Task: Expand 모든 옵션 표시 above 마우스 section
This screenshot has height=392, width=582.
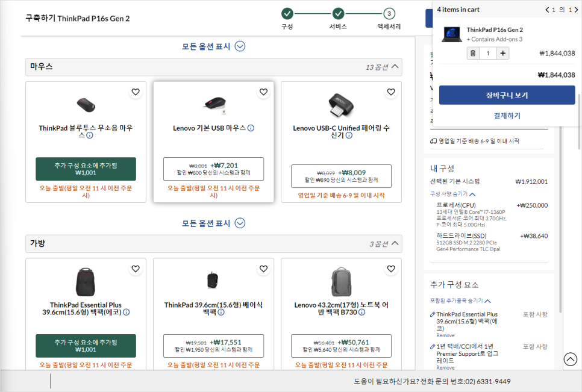Action: point(213,46)
